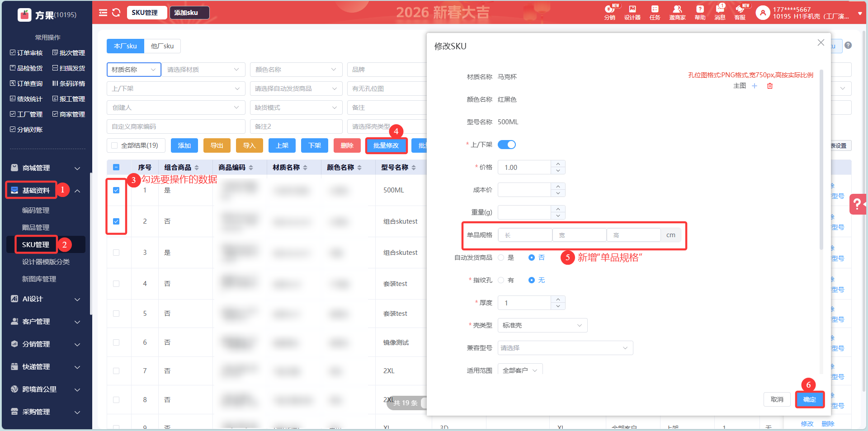
Task: Open 绩效统计 shortcut in sidebar
Action: coord(26,99)
